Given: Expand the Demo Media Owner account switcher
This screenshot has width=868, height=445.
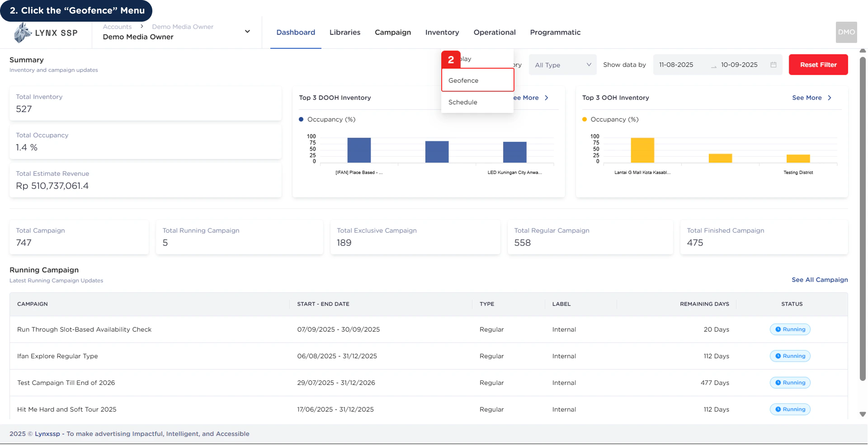Looking at the screenshot, I should coord(247,32).
